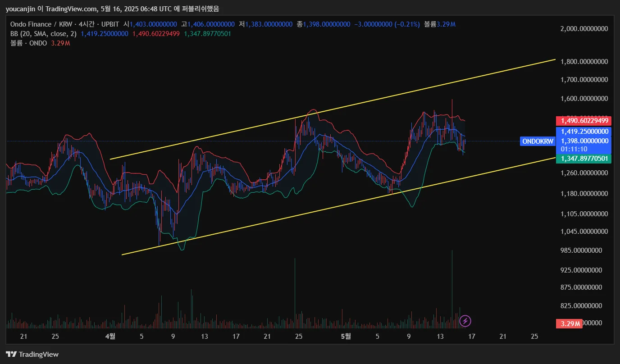Click the 1,105.00000000 price axis label
Viewport: 620px width, 364px height.
pyautogui.click(x=584, y=214)
